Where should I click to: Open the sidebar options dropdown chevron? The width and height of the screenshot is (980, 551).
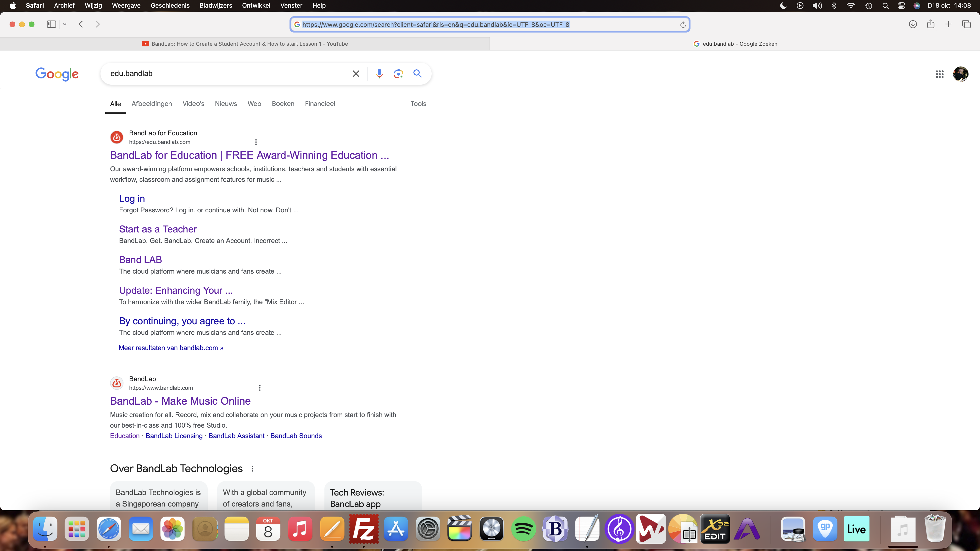tap(65, 24)
